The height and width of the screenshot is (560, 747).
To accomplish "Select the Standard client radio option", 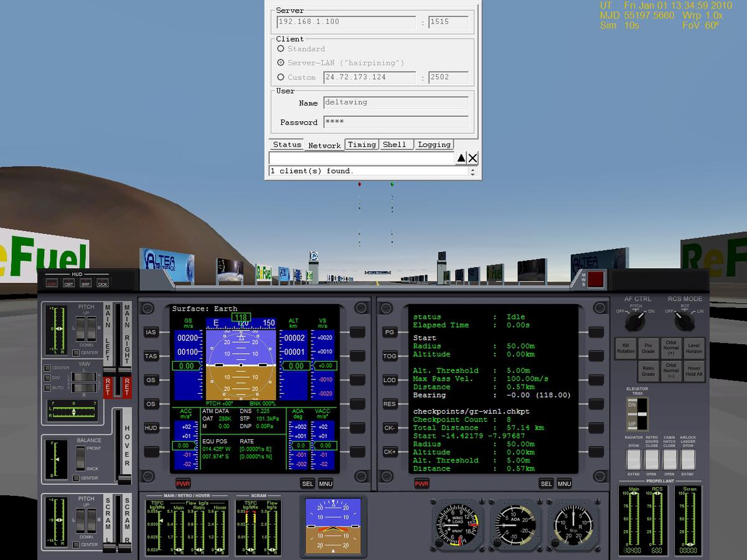I will click(281, 49).
